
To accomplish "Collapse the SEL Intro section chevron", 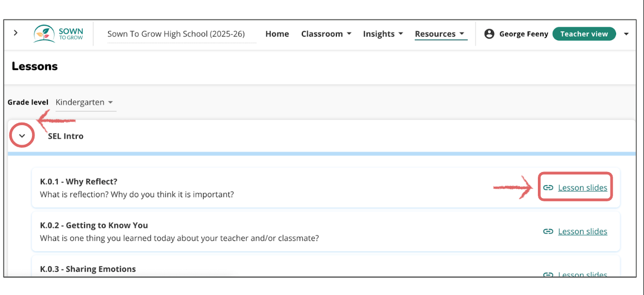I will tap(22, 136).
